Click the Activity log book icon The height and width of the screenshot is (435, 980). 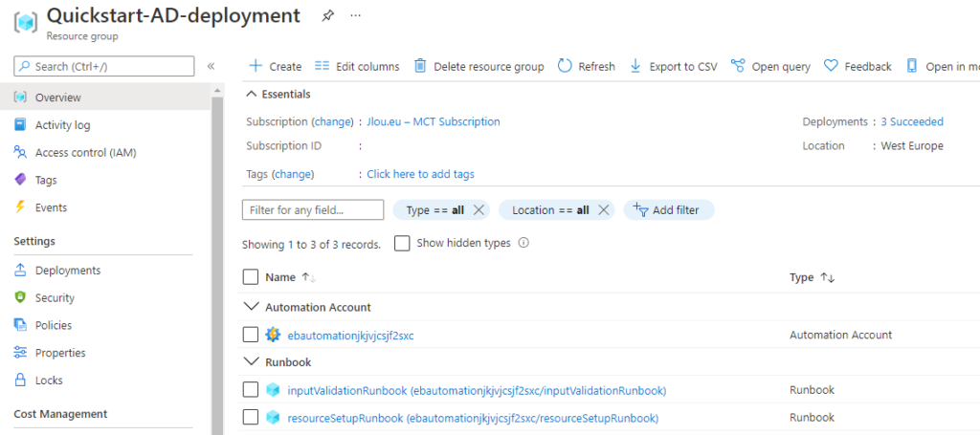21,125
